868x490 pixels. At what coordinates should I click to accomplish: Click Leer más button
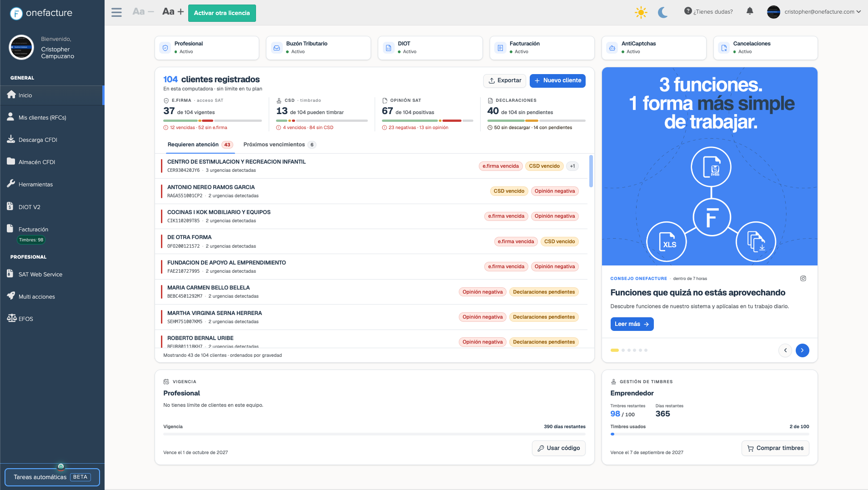(x=632, y=324)
